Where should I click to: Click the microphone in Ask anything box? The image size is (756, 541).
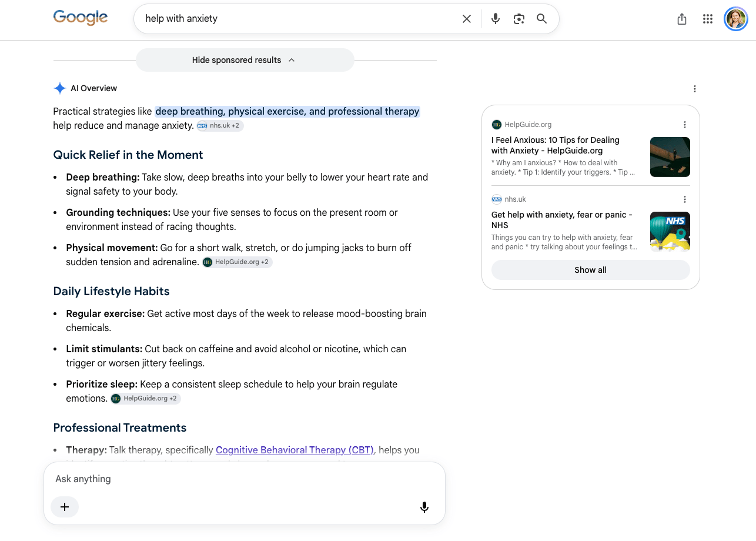pyautogui.click(x=424, y=507)
